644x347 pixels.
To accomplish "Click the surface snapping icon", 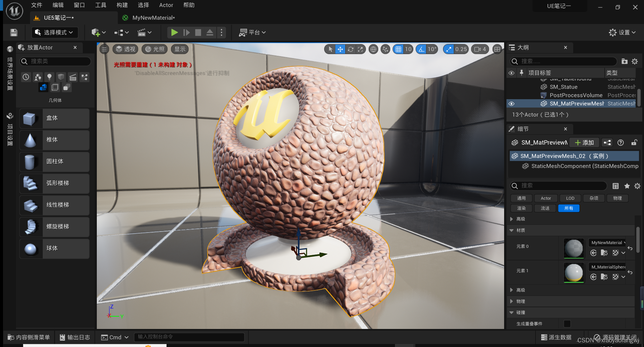I will 385,49.
